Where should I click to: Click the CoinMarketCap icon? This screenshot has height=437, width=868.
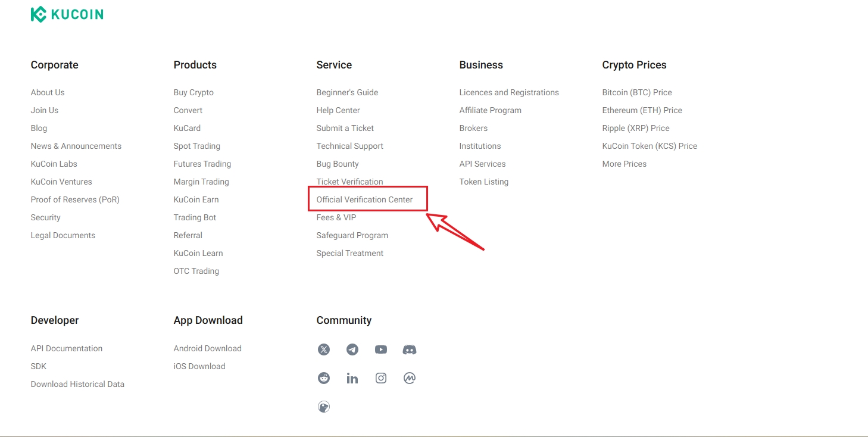410,378
